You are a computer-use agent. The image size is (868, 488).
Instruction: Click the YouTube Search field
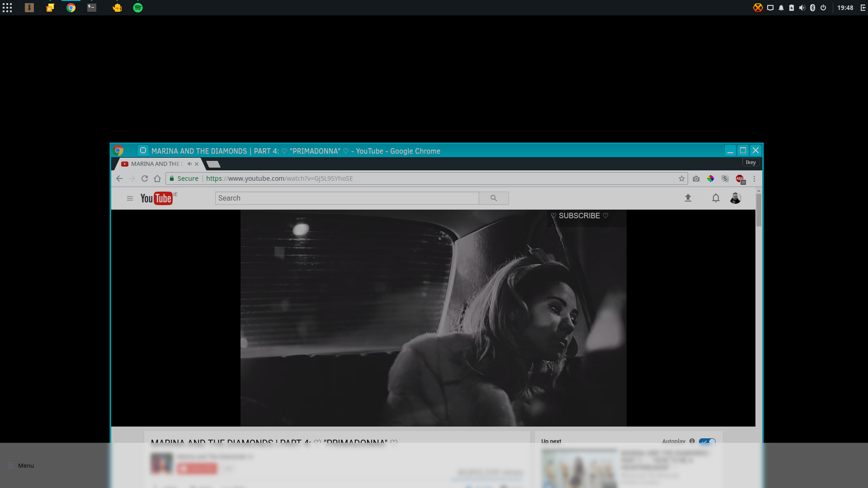click(x=347, y=198)
